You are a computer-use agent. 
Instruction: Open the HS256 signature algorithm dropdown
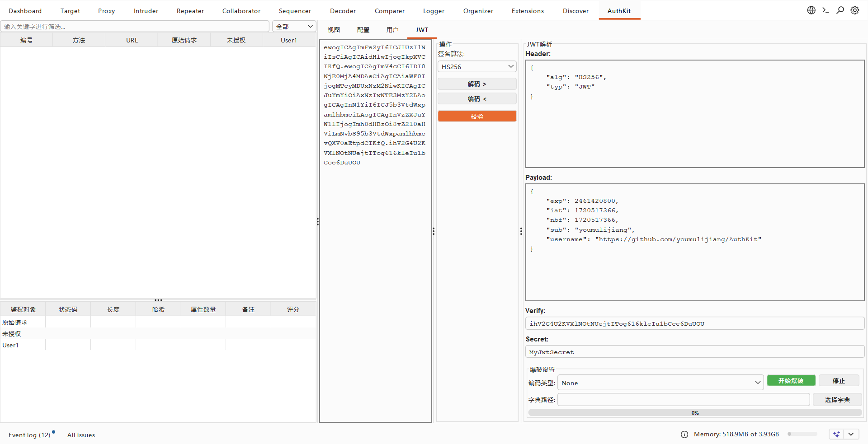click(x=477, y=67)
